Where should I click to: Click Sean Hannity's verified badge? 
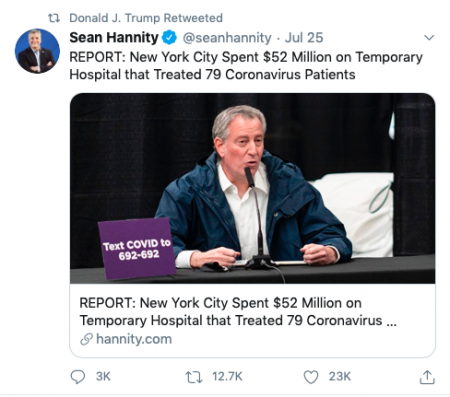click(169, 37)
